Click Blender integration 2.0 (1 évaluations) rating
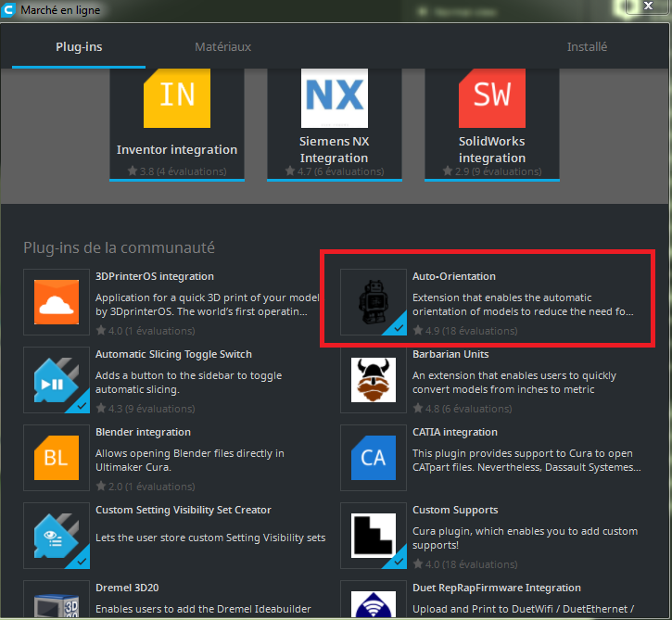This screenshot has height=620, width=672. pos(146,487)
